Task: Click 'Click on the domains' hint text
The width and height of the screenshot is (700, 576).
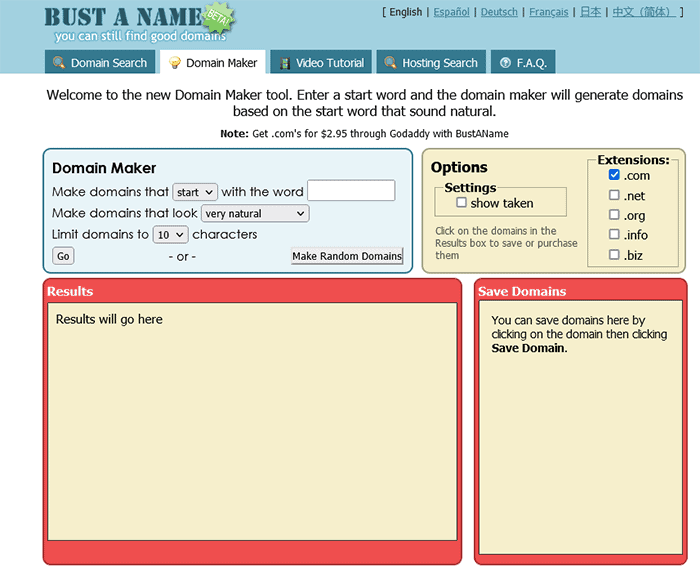Action: click(506, 243)
